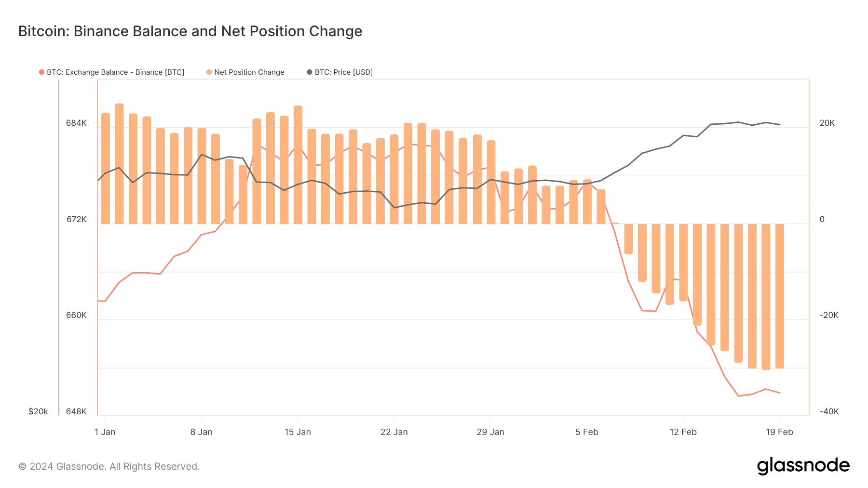Click the BTC: Price [USD] legend label
This screenshot has height=488, width=868.
[x=344, y=72]
